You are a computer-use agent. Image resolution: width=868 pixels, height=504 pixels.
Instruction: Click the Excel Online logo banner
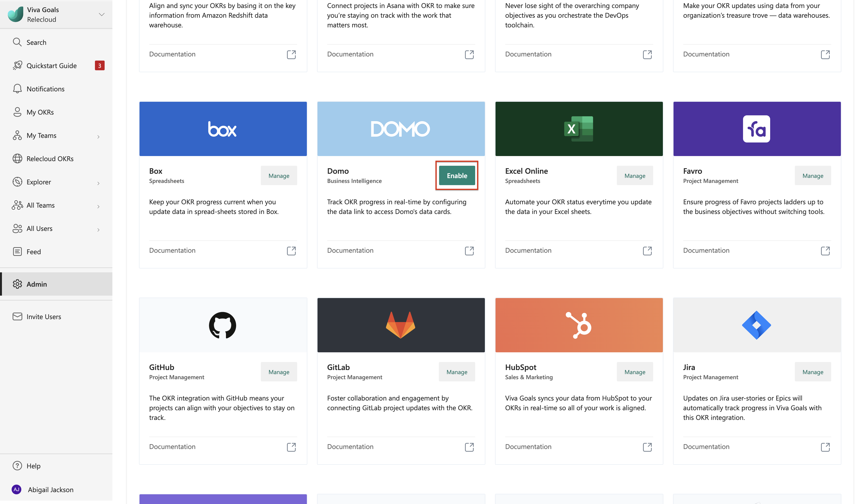[579, 129]
